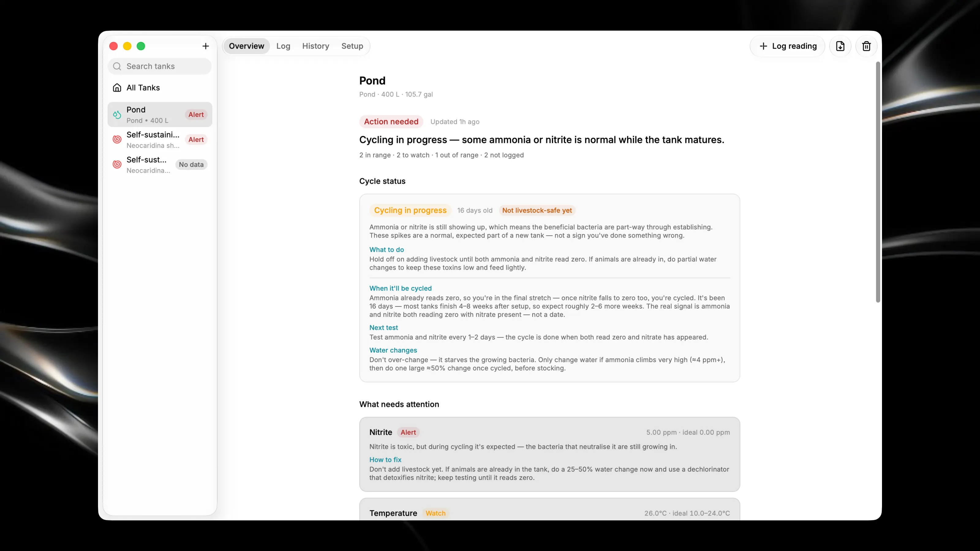The height and width of the screenshot is (551, 980).
Task: Click the Cycle status heading
Action: pos(382,182)
